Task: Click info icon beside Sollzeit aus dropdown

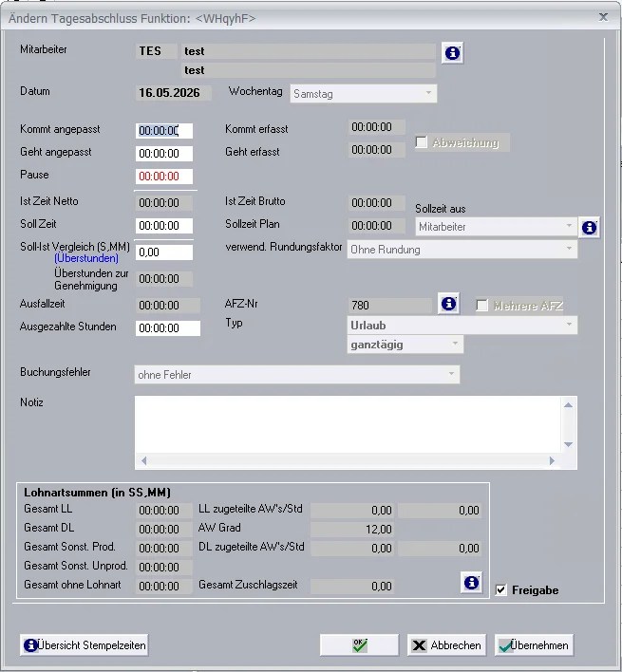Action: coord(589,228)
